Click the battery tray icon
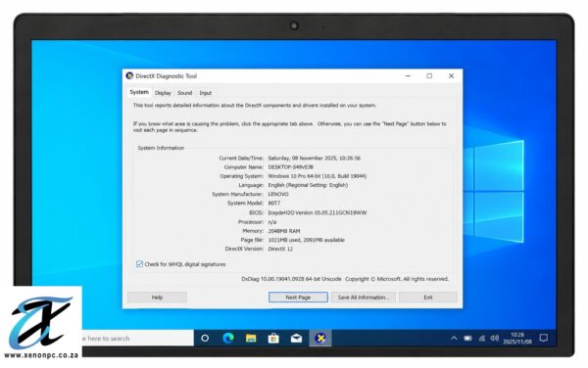The image size is (588, 368). pos(467,339)
